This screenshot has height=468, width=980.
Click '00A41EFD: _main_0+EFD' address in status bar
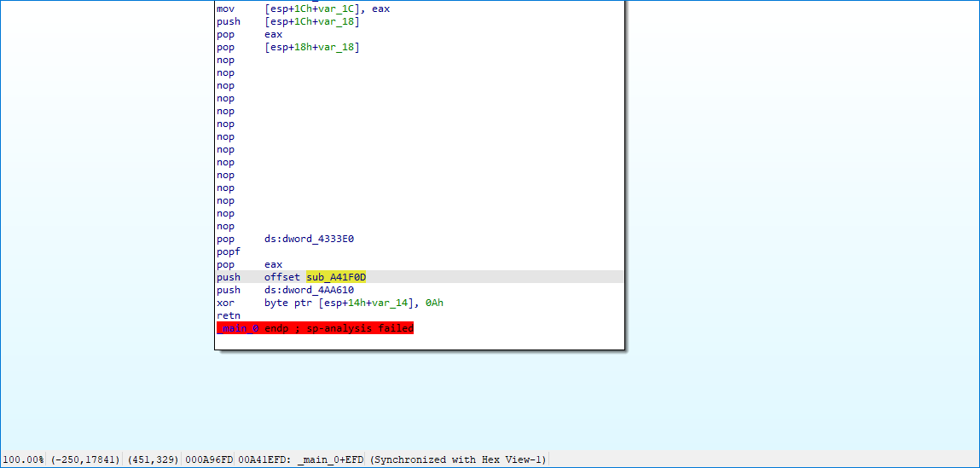(x=301, y=459)
